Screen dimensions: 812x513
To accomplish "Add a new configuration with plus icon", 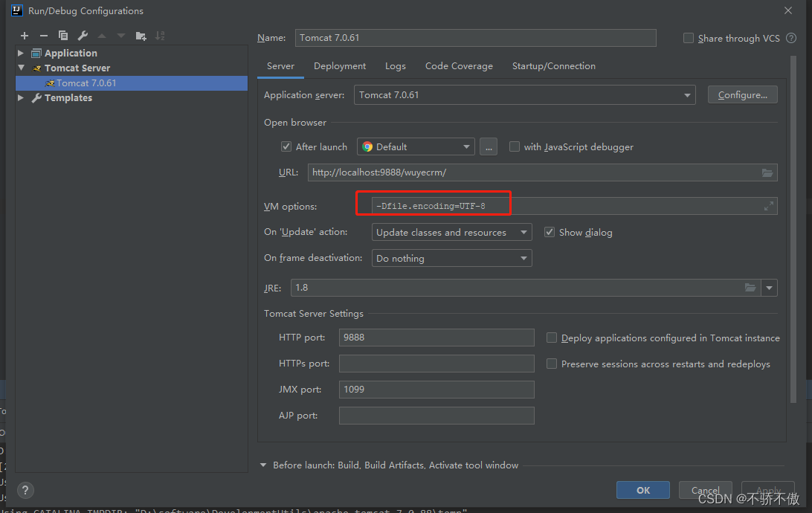I will (x=25, y=36).
